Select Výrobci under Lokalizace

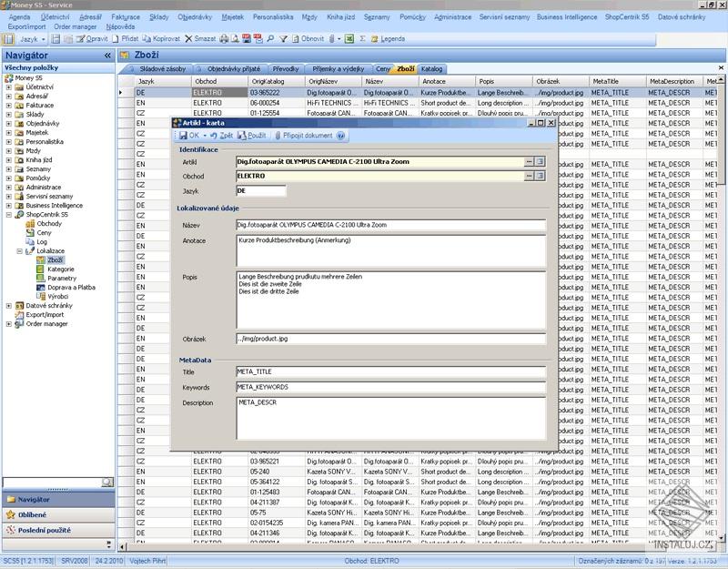click(x=58, y=297)
